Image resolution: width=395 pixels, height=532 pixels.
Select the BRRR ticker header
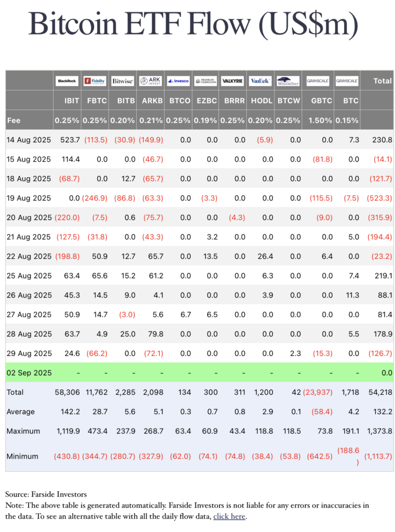234,101
